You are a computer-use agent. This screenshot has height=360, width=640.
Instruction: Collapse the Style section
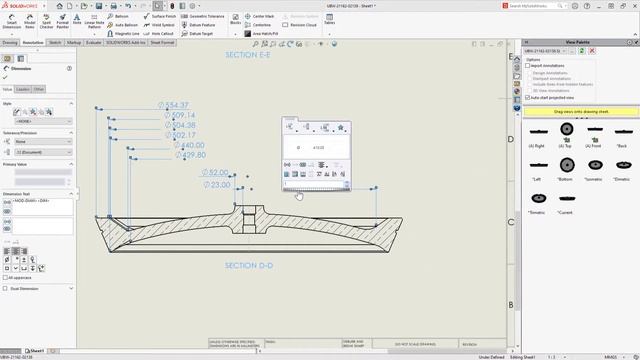[71, 104]
